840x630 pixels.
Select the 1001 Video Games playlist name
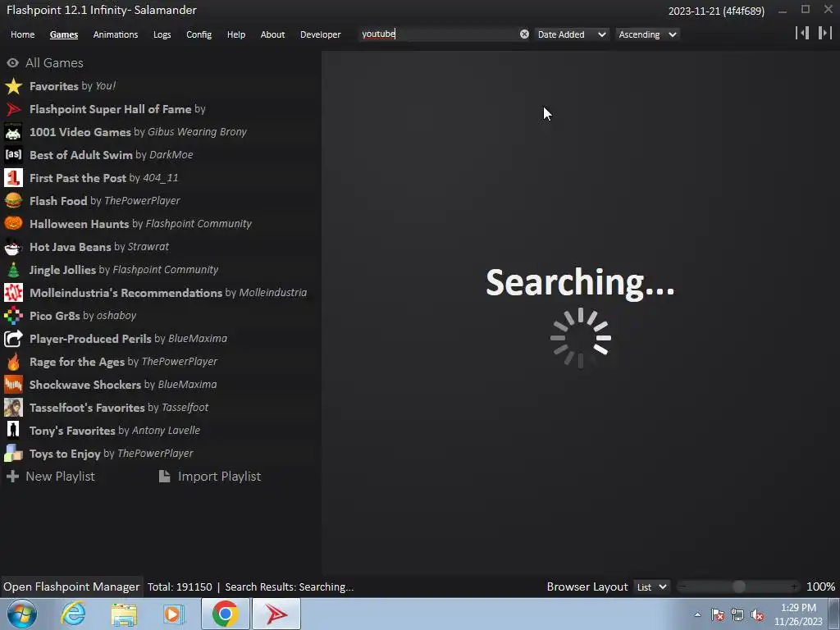pyautogui.click(x=80, y=132)
